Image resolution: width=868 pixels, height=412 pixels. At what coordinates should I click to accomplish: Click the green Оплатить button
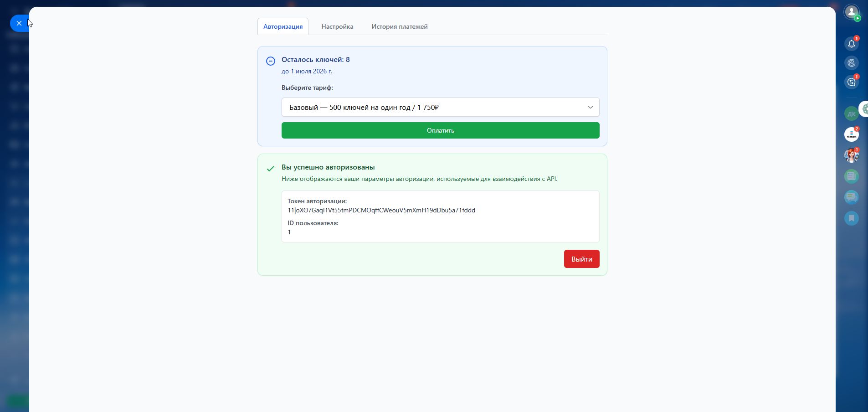441,130
